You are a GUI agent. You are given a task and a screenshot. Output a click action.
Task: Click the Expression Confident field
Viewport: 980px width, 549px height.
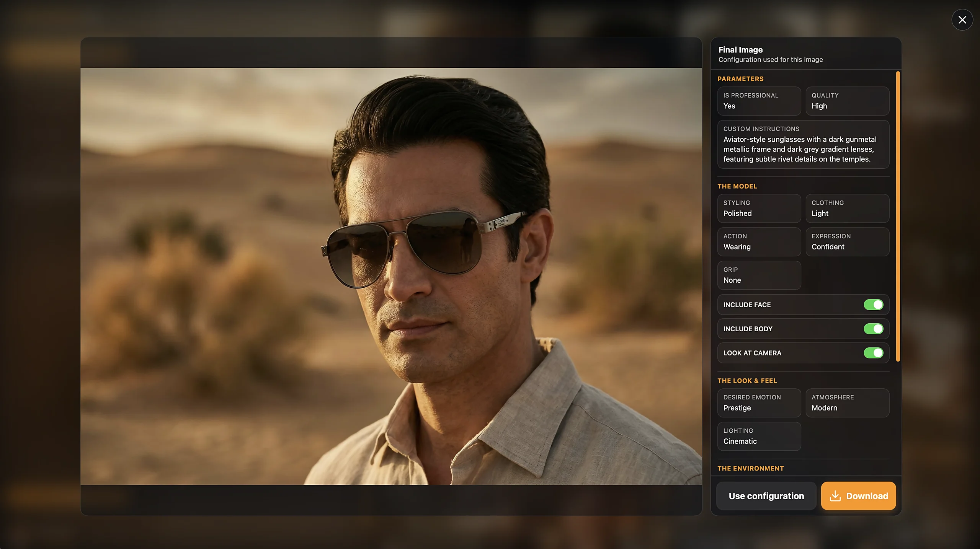click(847, 242)
